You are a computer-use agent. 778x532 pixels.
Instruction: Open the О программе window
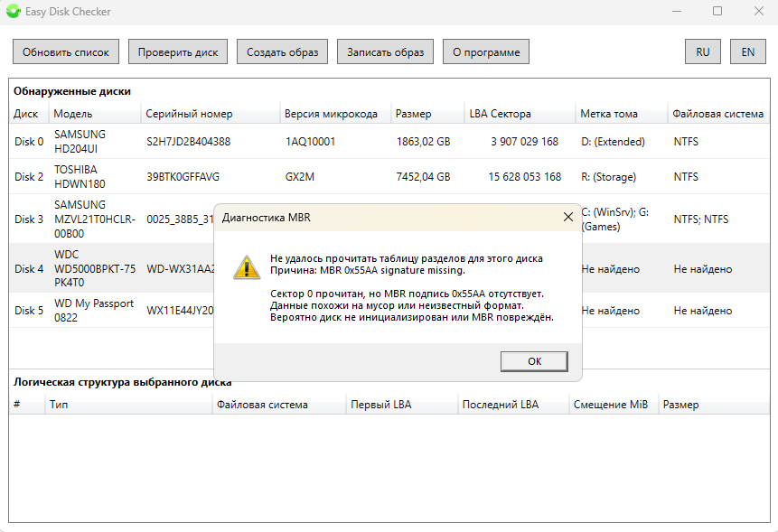[x=486, y=52]
